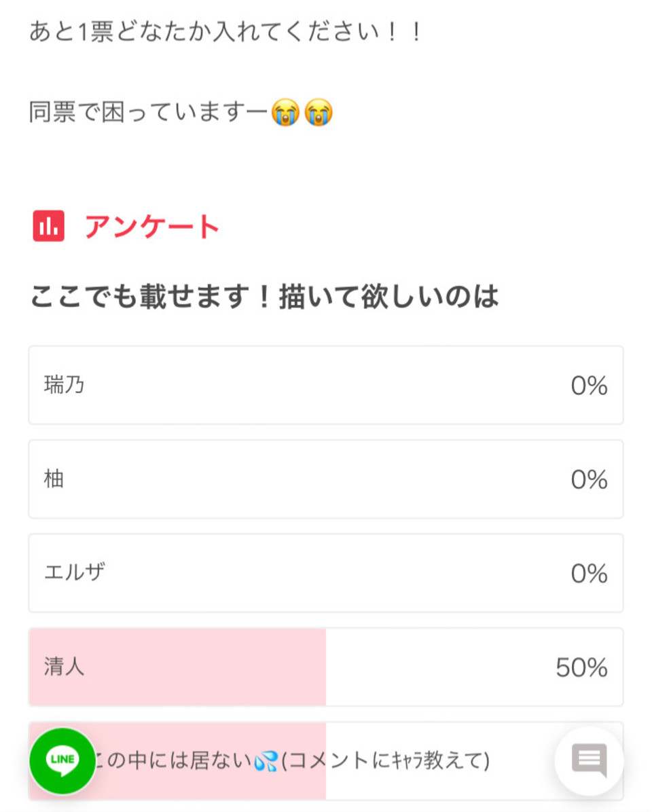Vote for the 柚 poll option
This screenshot has height=812, width=652.
(326, 479)
